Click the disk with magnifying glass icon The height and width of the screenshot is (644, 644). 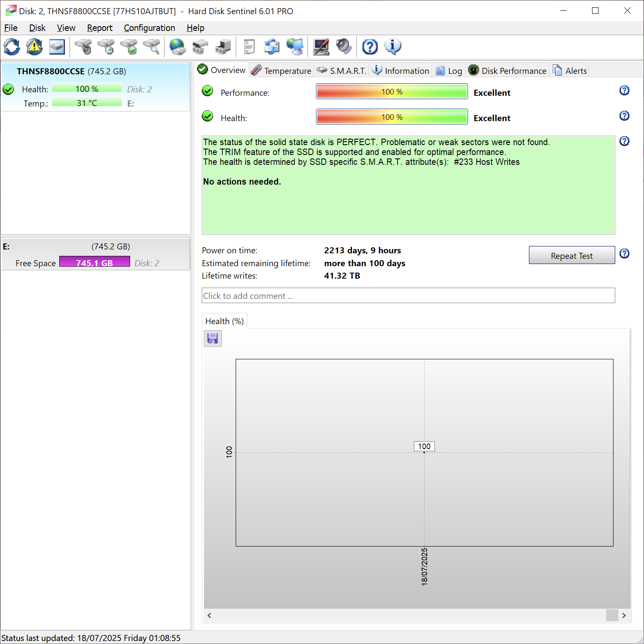152,47
